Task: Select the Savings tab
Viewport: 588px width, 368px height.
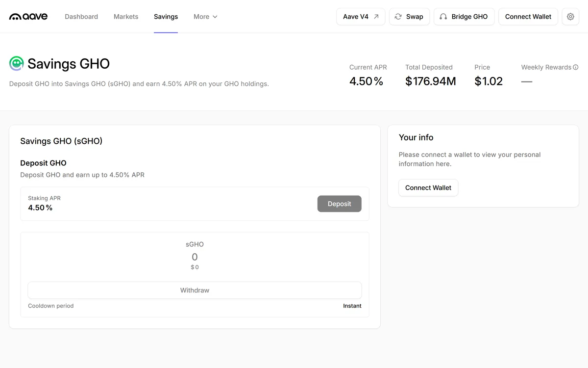Action: [x=166, y=17]
